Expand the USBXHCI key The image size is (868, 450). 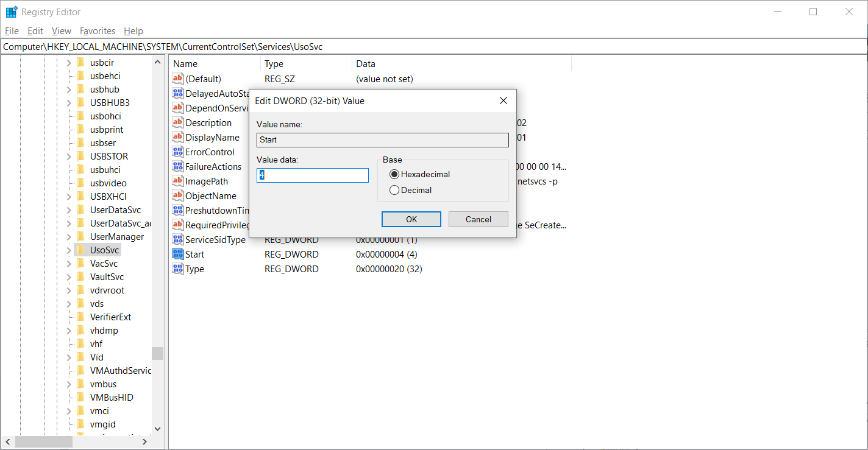click(69, 196)
